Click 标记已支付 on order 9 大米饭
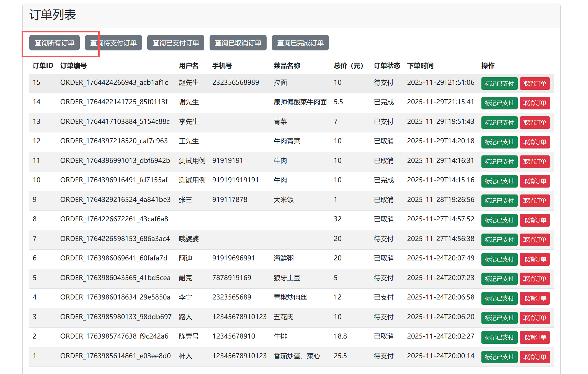The height and width of the screenshot is (374, 588). coord(499,201)
